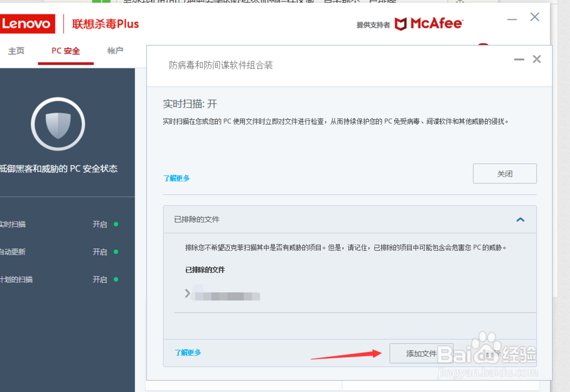The width and height of the screenshot is (570, 392).
Task: Switch to the 主页 tab
Action: 16,50
